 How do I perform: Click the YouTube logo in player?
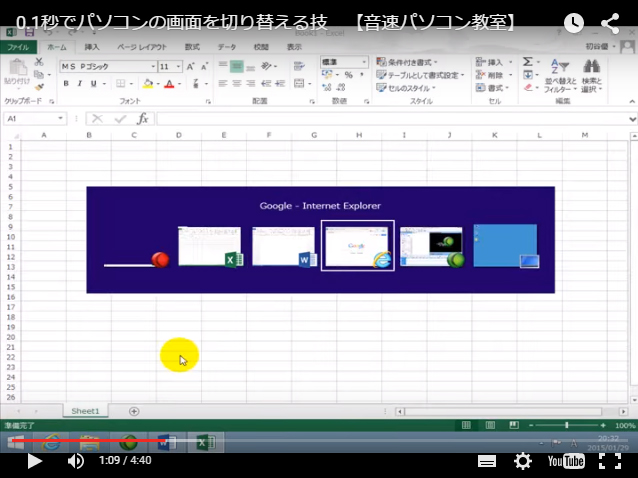pos(566,461)
